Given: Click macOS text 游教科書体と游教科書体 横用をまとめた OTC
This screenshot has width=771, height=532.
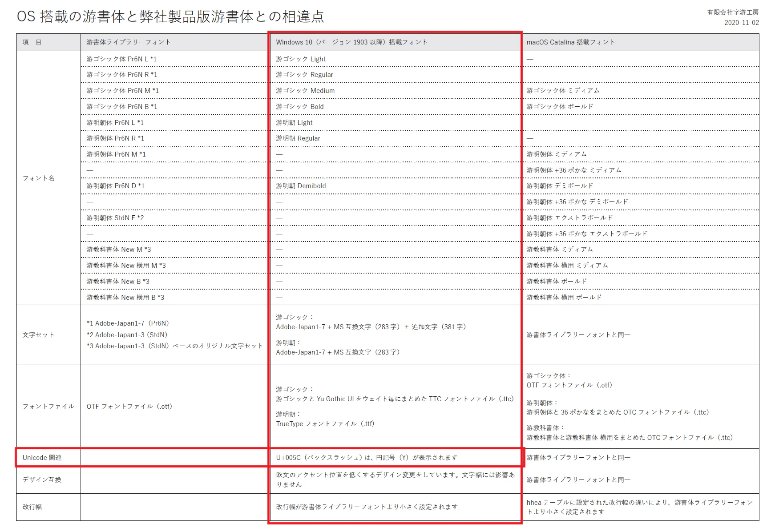Looking at the screenshot, I should 630,438.
